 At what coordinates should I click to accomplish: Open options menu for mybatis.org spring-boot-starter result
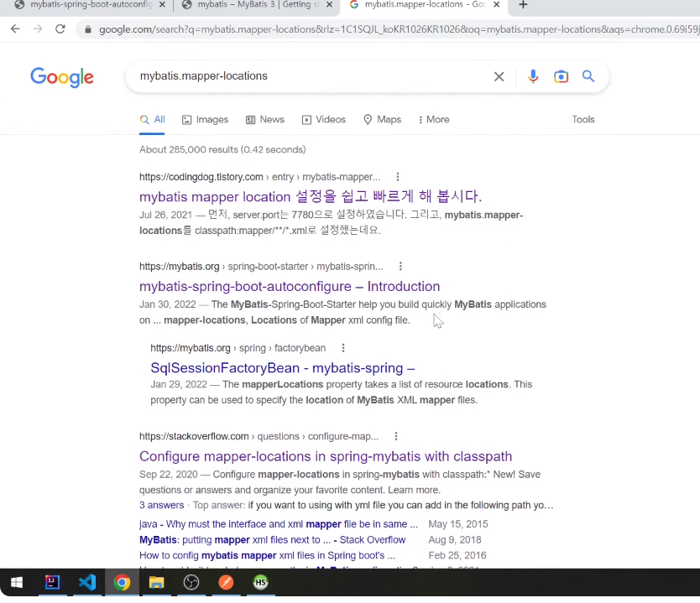pos(400,266)
